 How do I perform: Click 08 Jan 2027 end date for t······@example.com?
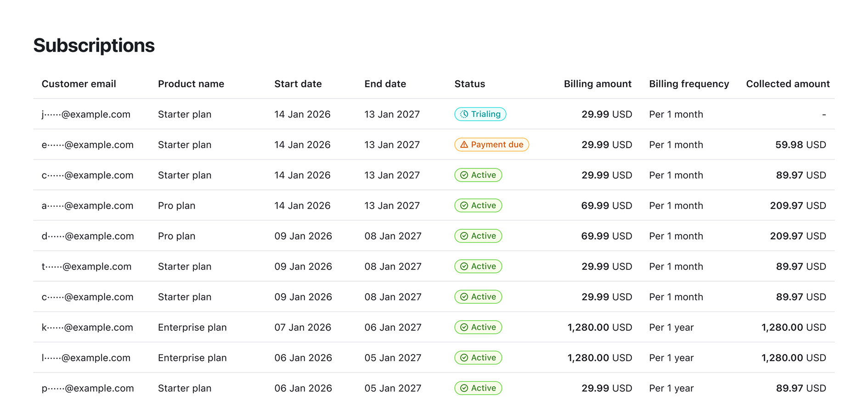coord(393,267)
